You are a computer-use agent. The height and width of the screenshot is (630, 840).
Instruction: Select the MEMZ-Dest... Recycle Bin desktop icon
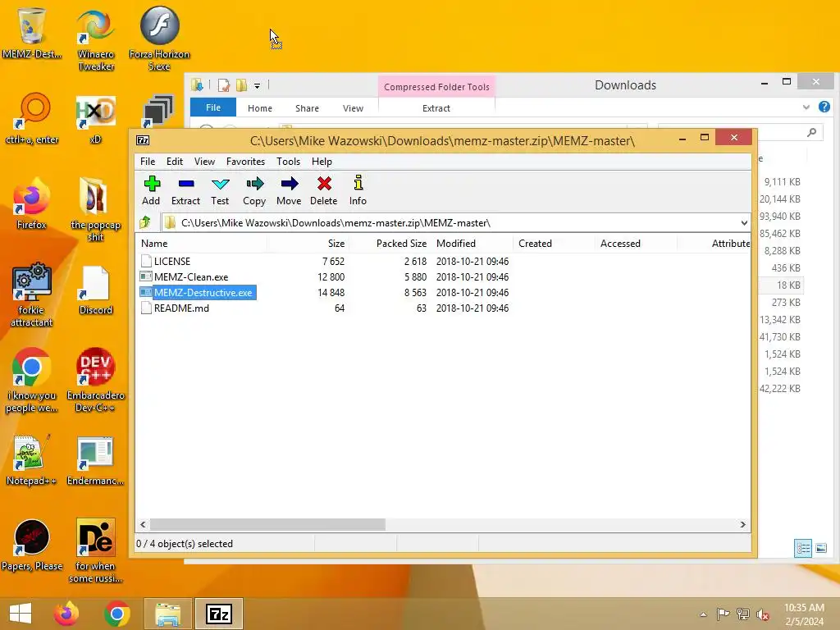pos(32,33)
